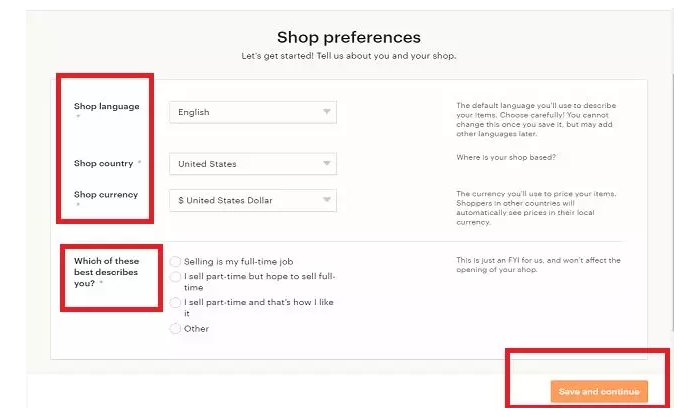
Task: Click the 'Where is your shop based?' help text
Action: pyautogui.click(x=506, y=157)
